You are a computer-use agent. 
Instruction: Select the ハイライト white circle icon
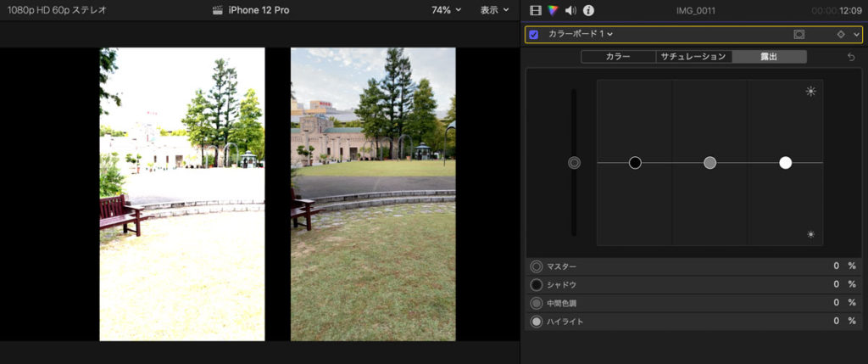(x=536, y=322)
